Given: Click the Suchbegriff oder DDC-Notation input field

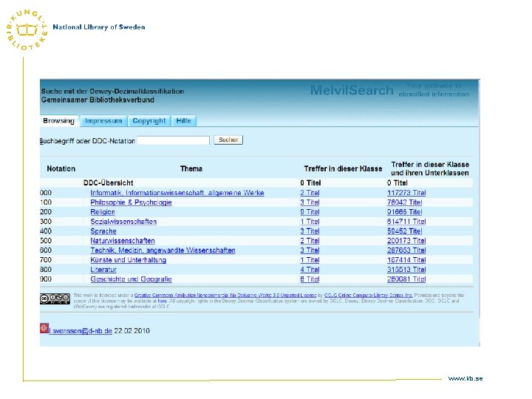Looking at the screenshot, I should (x=174, y=140).
